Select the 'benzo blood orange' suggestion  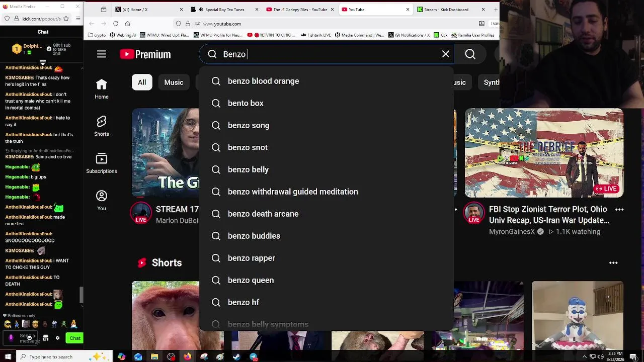click(x=327, y=81)
